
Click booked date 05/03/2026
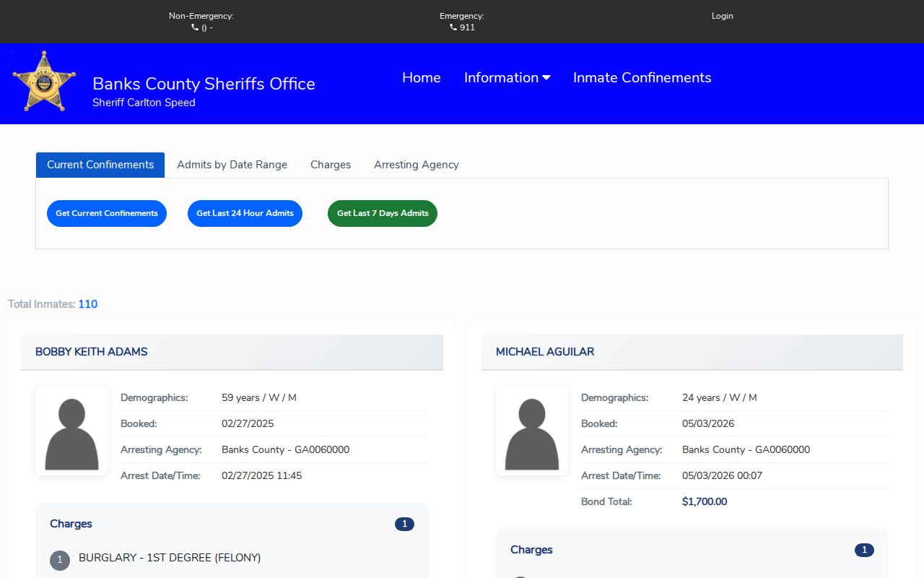(x=708, y=423)
